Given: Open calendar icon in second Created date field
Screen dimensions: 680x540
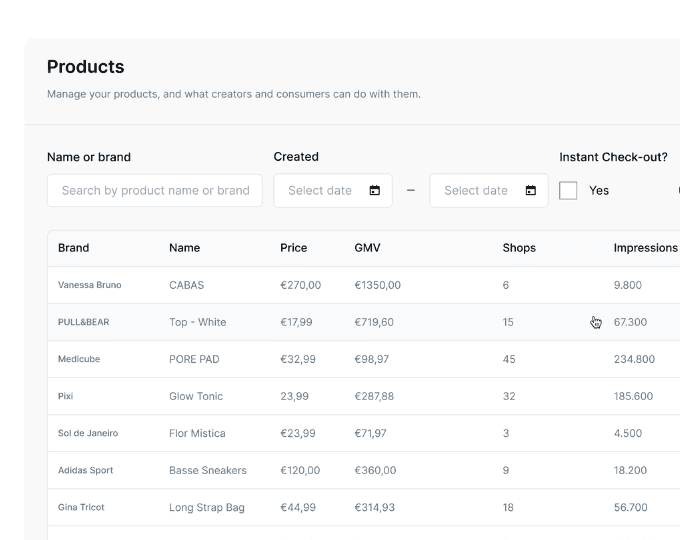Looking at the screenshot, I should (x=530, y=190).
